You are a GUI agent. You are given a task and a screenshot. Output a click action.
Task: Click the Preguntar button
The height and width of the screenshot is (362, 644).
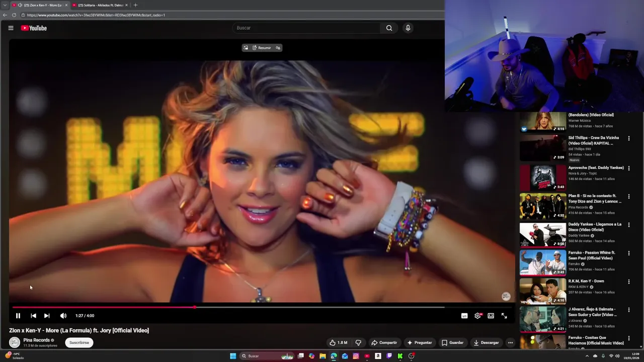click(420, 343)
